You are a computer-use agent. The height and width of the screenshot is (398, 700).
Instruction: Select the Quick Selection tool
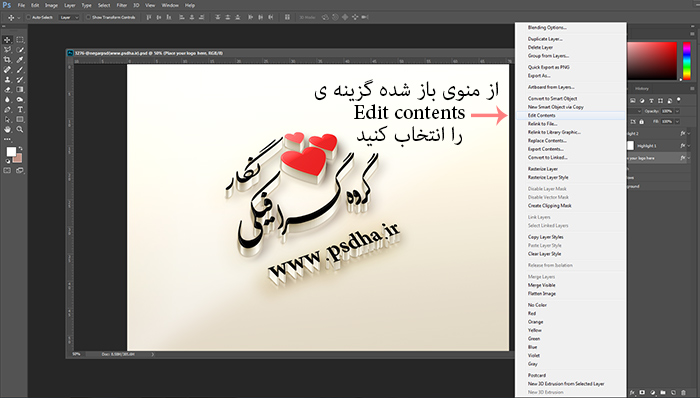pyautogui.click(x=20, y=50)
